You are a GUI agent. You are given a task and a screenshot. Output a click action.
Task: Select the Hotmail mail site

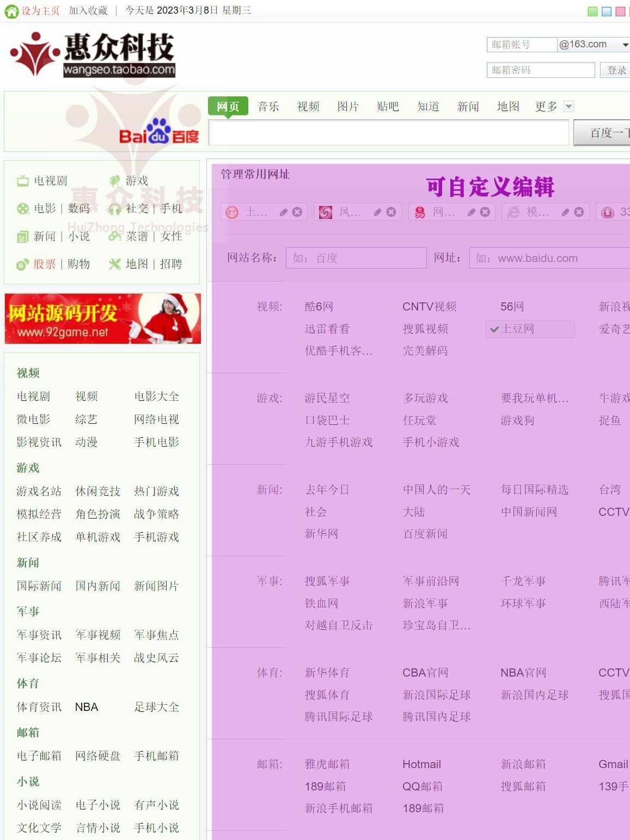click(421, 764)
